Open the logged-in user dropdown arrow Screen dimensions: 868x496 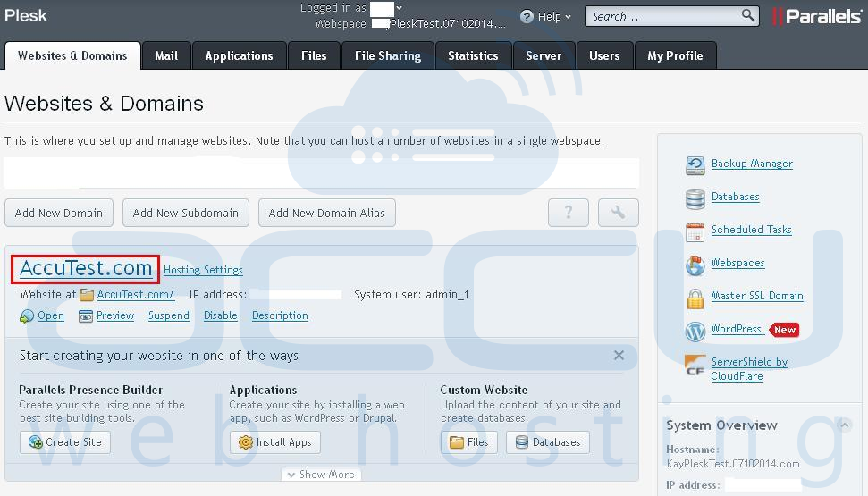(399, 8)
